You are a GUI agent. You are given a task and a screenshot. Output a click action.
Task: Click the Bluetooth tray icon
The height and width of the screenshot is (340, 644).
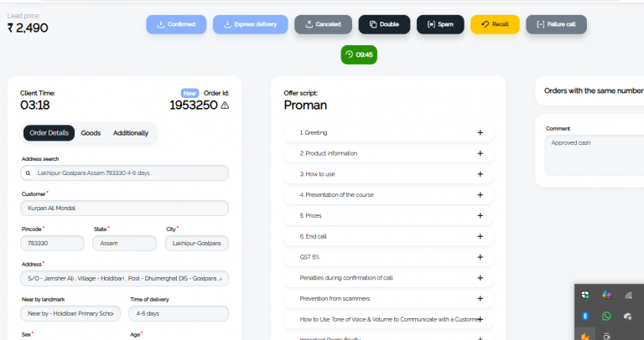coord(585,316)
